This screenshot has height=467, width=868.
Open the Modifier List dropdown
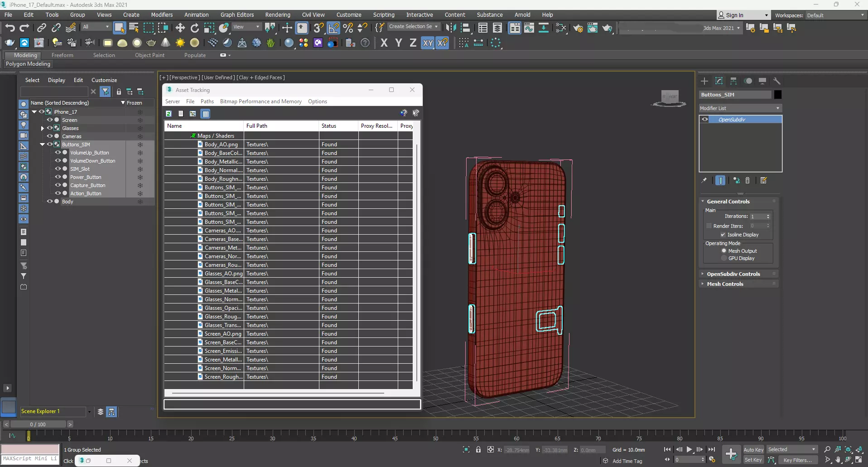click(740, 108)
